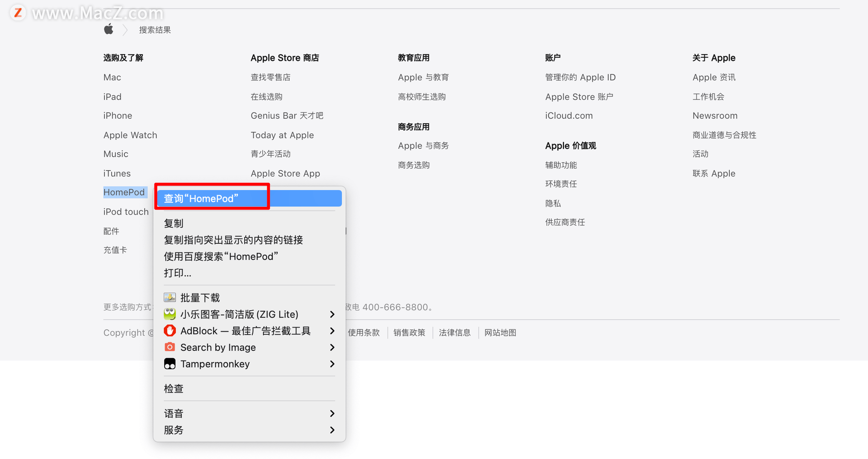Select 查询"HomePod" in context menu
The width and height of the screenshot is (868, 459).
(250, 198)
